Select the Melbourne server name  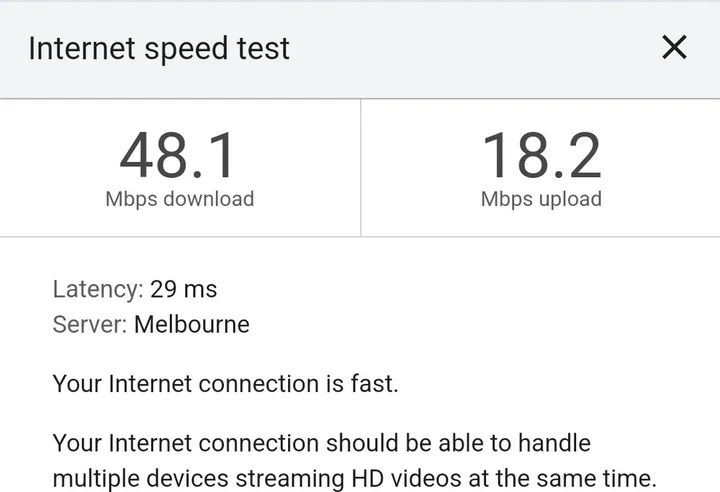click(192, 324)
